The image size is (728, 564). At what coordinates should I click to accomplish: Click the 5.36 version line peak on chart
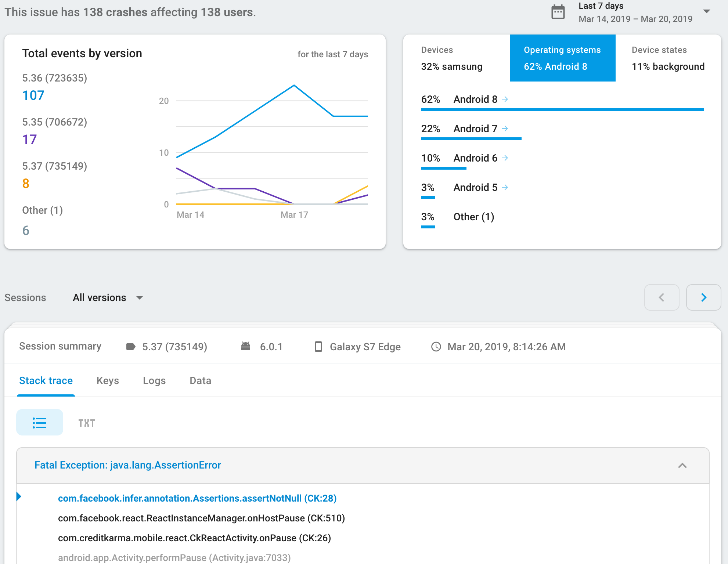pyautogui.click(x=294, y=86)
